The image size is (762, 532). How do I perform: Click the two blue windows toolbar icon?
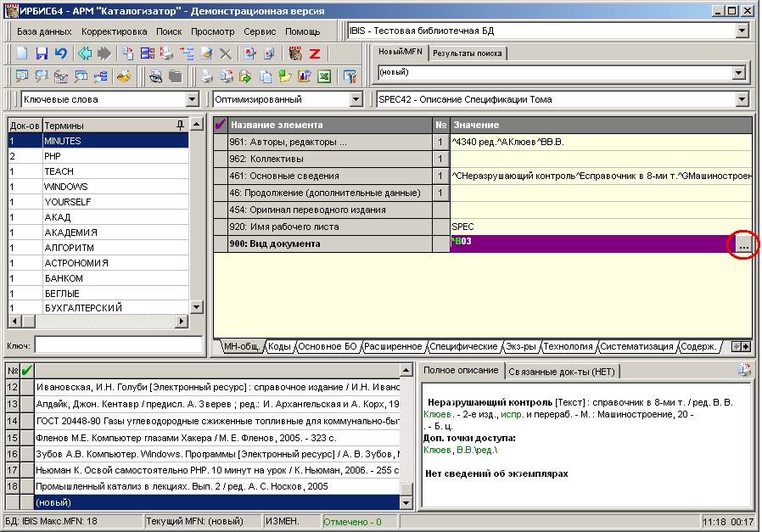[x=148, y=53]
